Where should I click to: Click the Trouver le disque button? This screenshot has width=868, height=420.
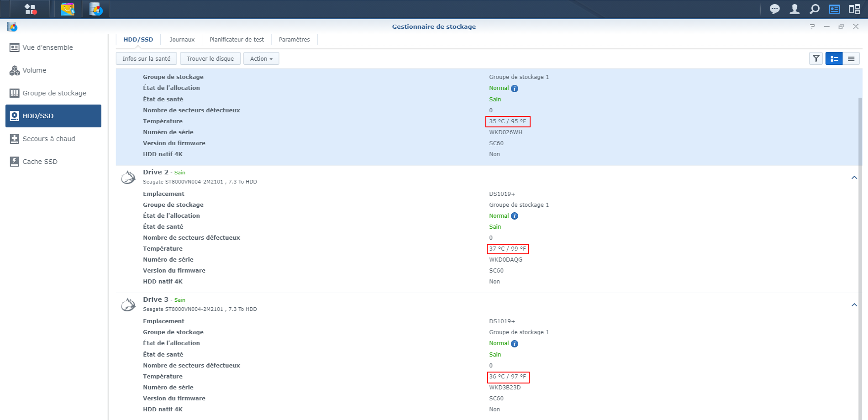(x=210, y=58)
